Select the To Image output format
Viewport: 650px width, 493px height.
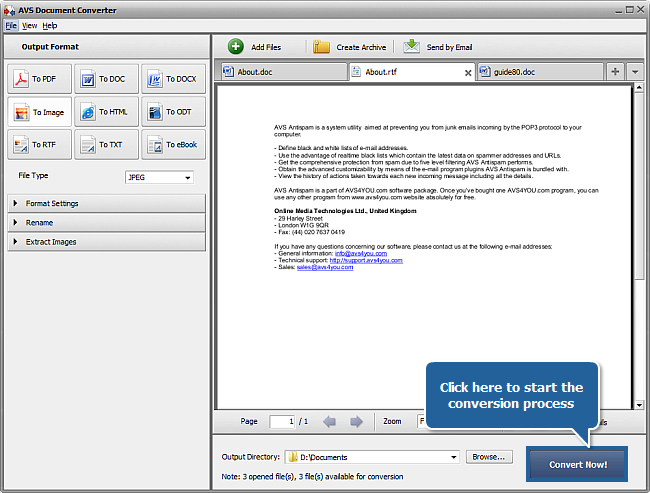pos(39,112)
